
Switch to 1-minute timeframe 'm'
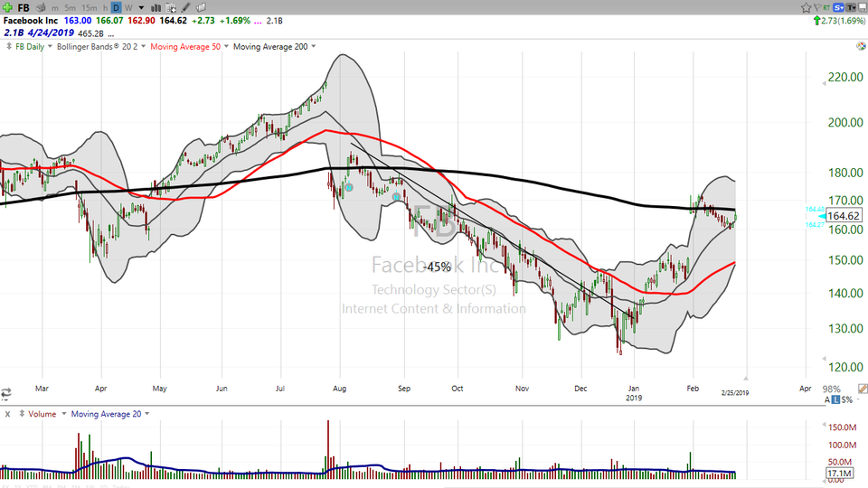pyautogui.click(x=55, y=8)
